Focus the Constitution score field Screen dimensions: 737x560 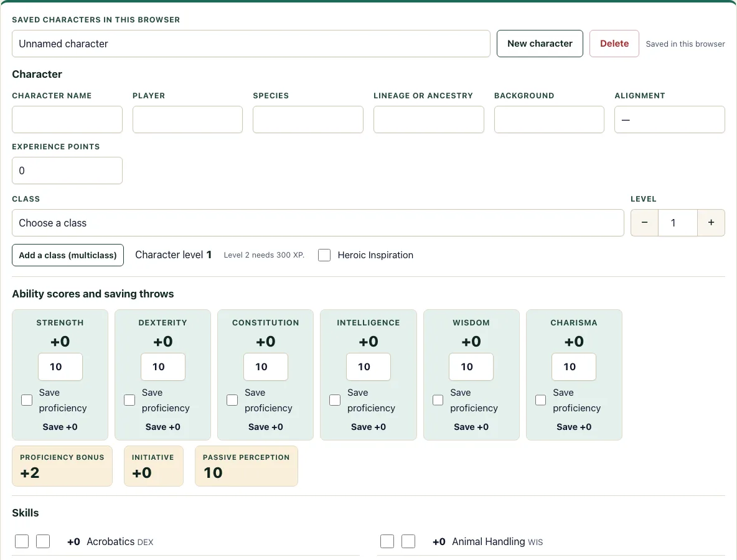[x=266, y=367]
